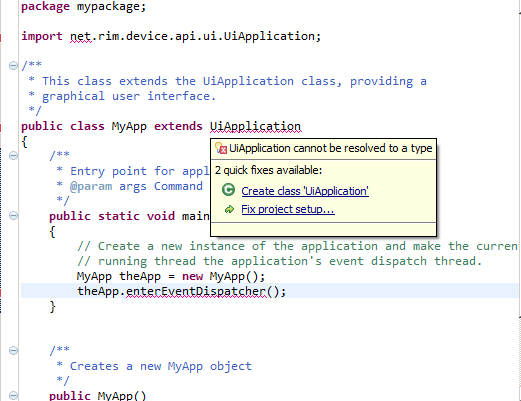Click 'MyApp' class name in class declaration
The height and width of the screenshot is (401, 521).
(129, 127)
